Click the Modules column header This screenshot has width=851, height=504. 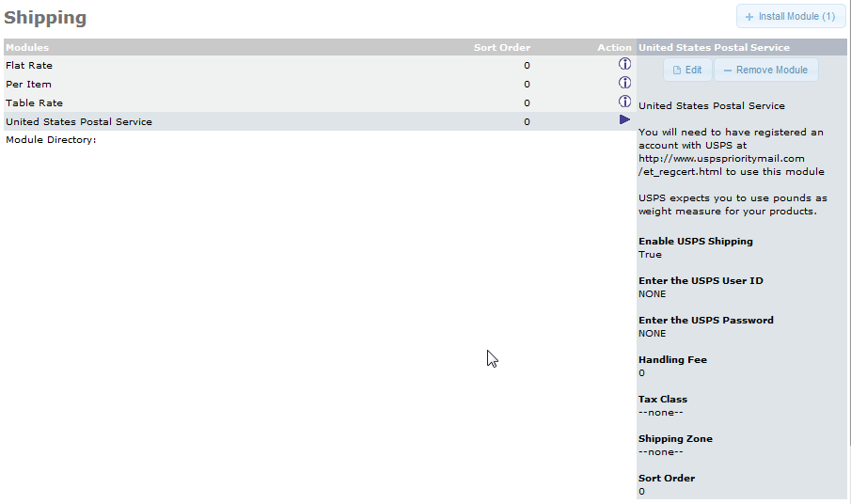(27, 47)
